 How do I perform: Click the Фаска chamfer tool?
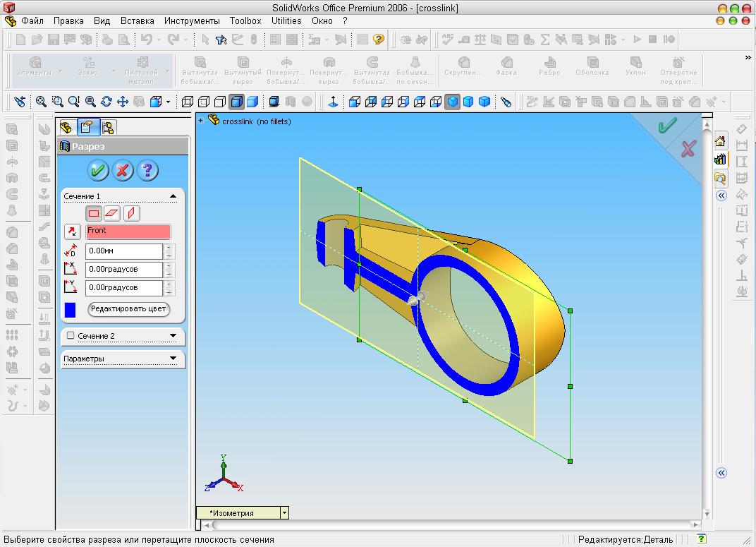point(506,66)
